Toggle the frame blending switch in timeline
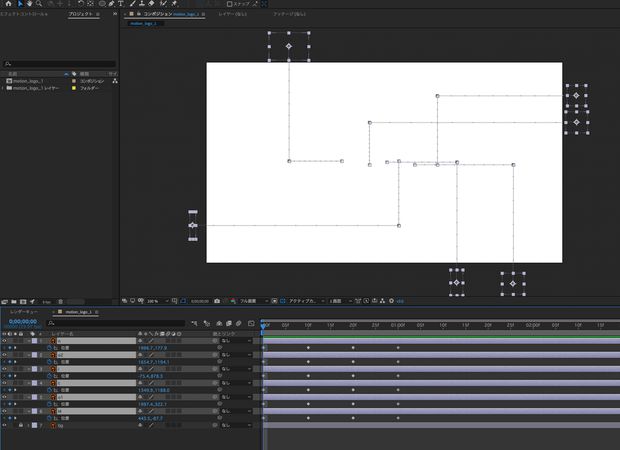This screenshot has width=620, height=450. (229, 323)
